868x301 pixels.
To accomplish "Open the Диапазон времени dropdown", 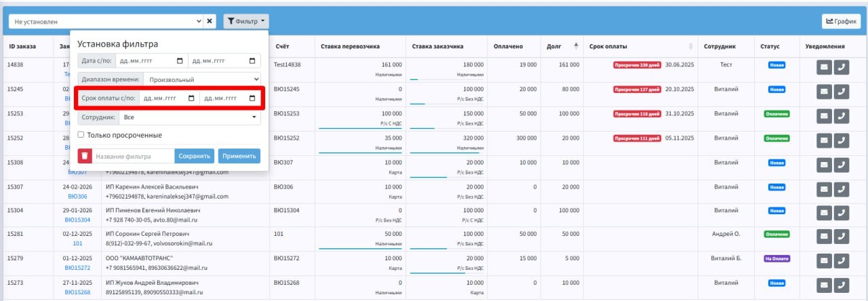I will pyautogui.click(x=201, y=79).
